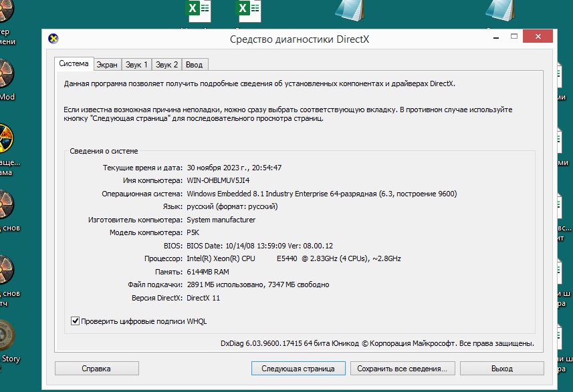Screen dimensions: 573x392
Task: Click the language value русский (формат: русский)
Action: (x=232, y=206)
